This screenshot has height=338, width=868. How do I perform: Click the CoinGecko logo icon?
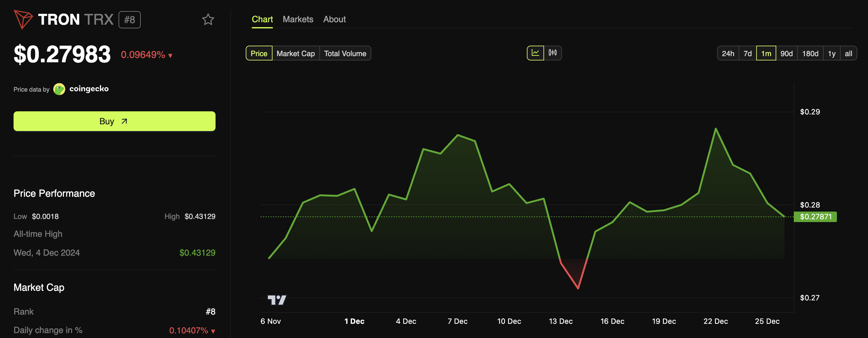[x=59, y=89]
